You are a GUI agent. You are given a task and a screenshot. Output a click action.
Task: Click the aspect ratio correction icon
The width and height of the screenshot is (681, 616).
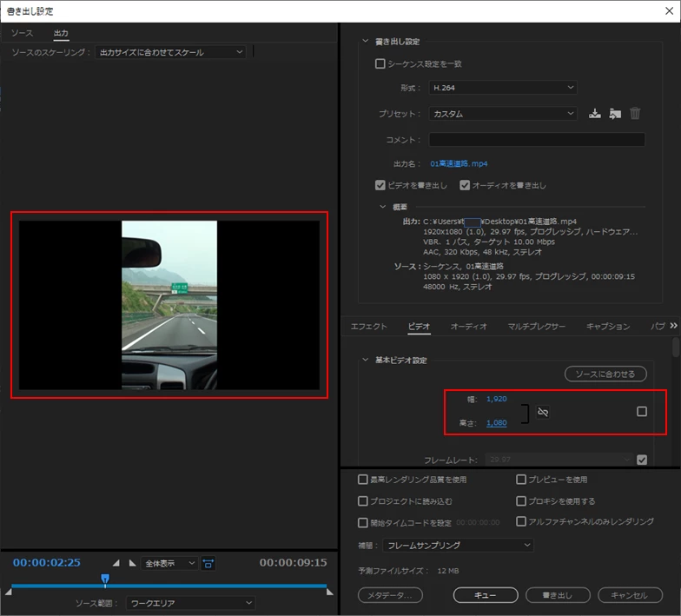click(208, 563)
